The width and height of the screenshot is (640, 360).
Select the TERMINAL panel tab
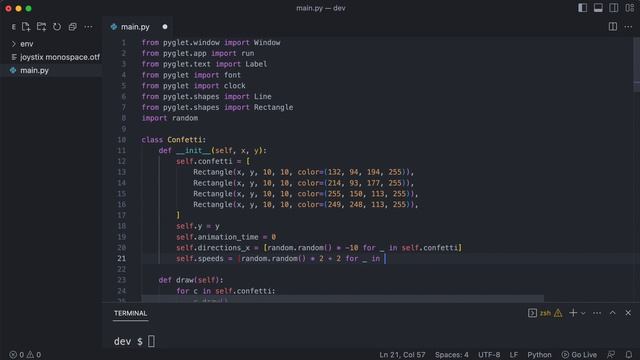(131, 313)
